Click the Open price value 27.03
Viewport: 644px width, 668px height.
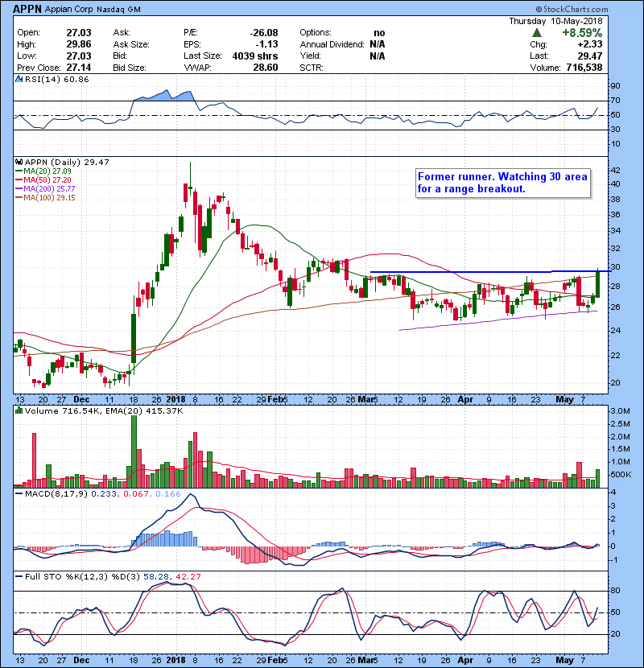[x=79, y=33]
